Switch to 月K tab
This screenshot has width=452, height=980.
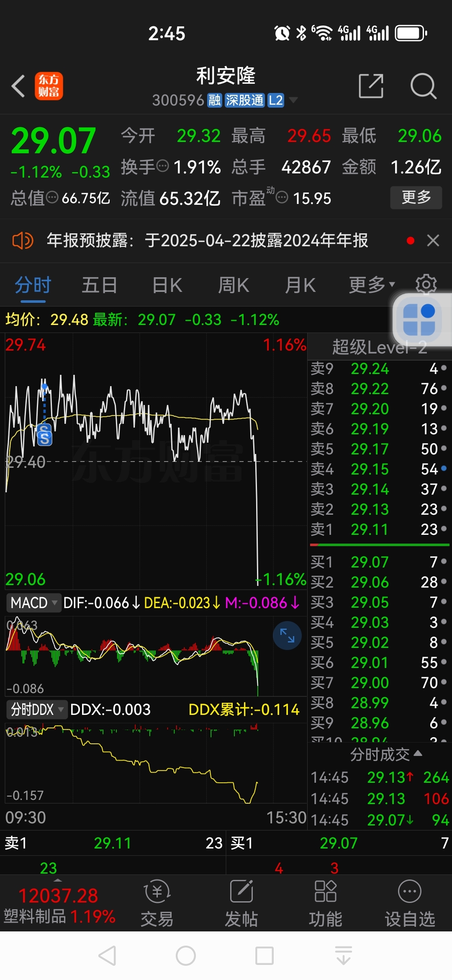pos(300,285)
